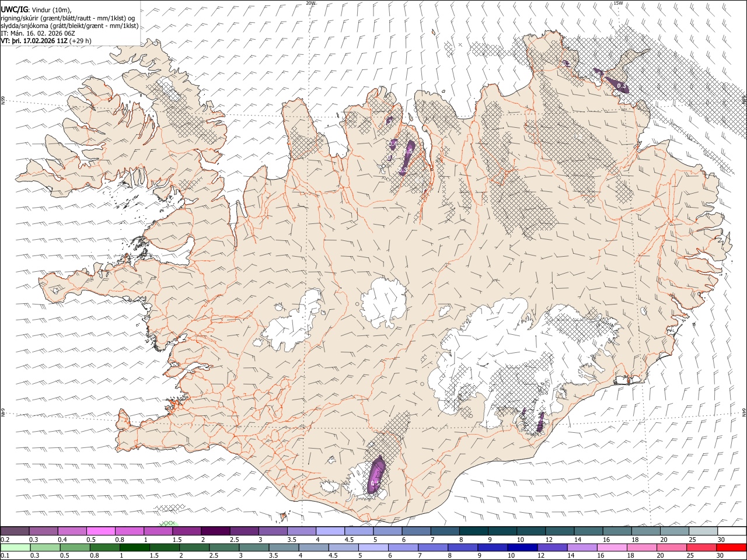The image size is (747, 560).
Task: Click the '15W' longitude label at the top edge
Action: click(618, 3)
